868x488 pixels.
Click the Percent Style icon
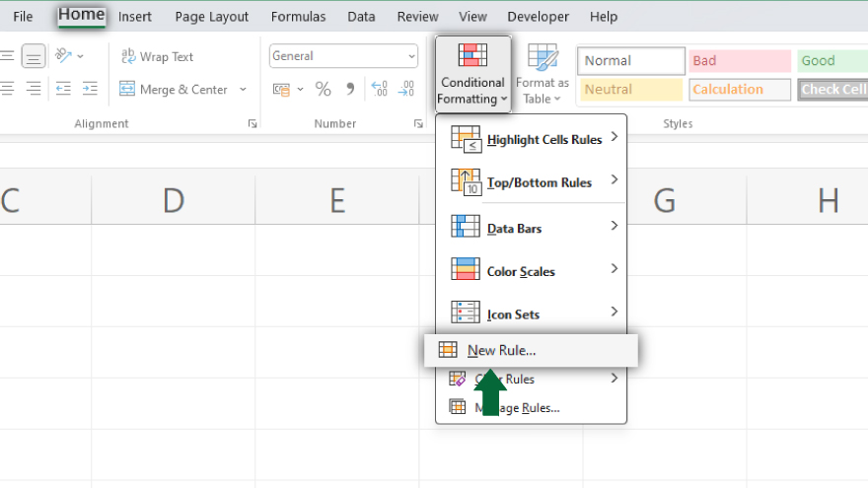pyautogui.click(x=323, y=90)
